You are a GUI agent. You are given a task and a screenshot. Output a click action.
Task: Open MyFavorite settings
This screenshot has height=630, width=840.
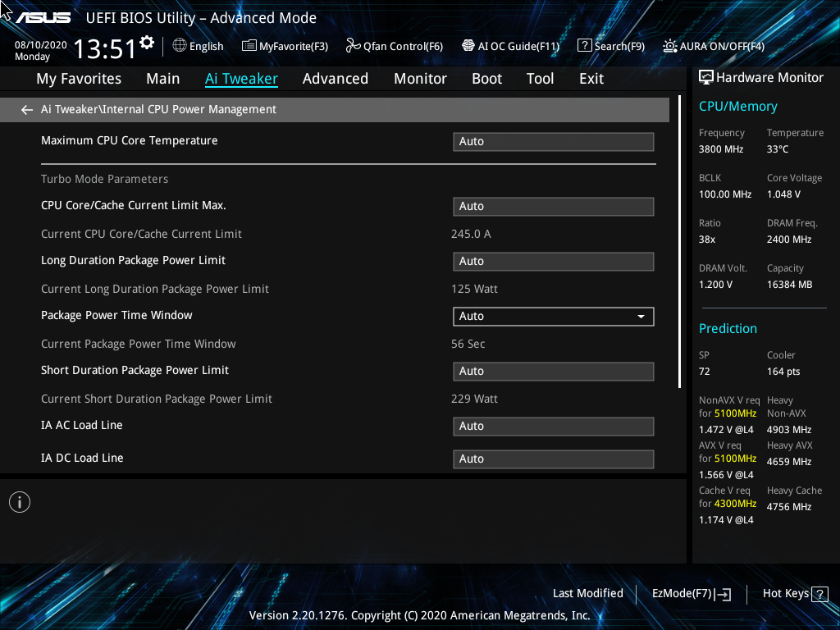tap(285, 46)
